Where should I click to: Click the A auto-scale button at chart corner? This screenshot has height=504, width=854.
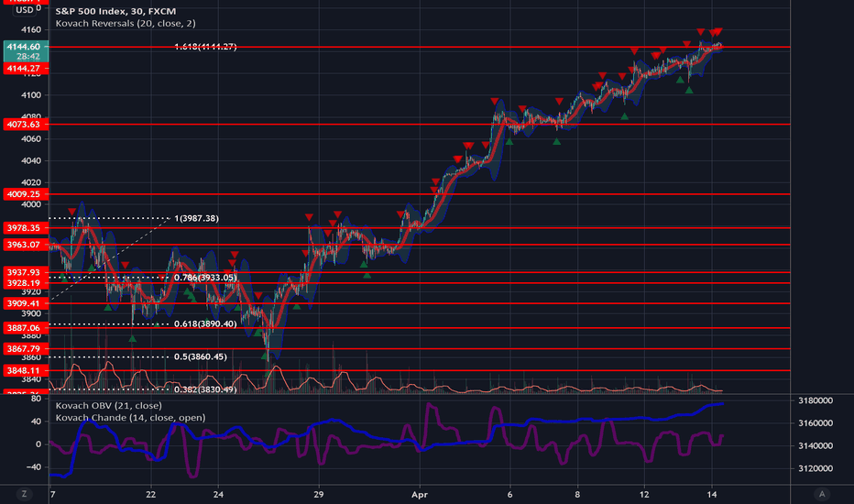point(822,494)
